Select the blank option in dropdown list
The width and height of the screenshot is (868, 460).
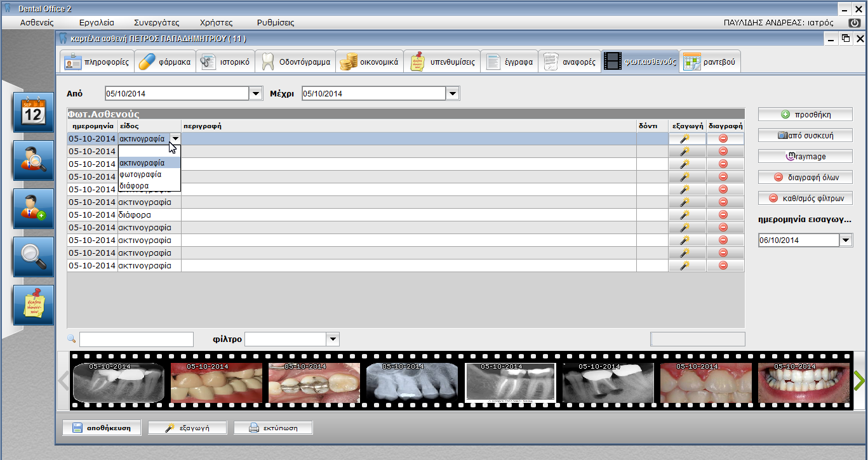click(x=149, y=152)
